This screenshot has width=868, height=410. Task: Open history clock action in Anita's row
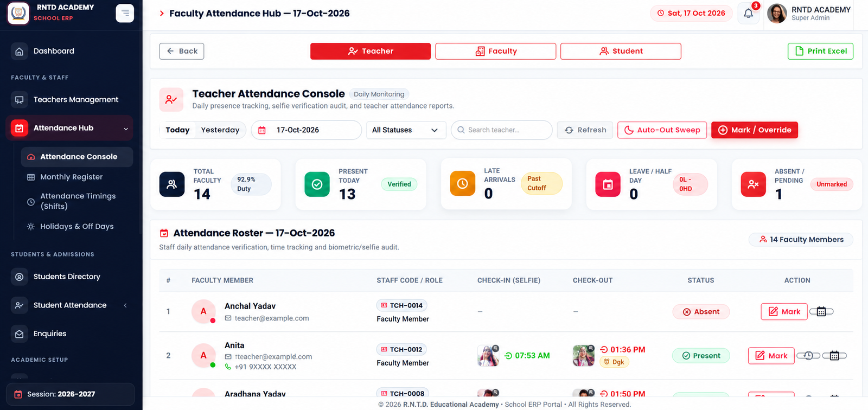tap(808, 356)
